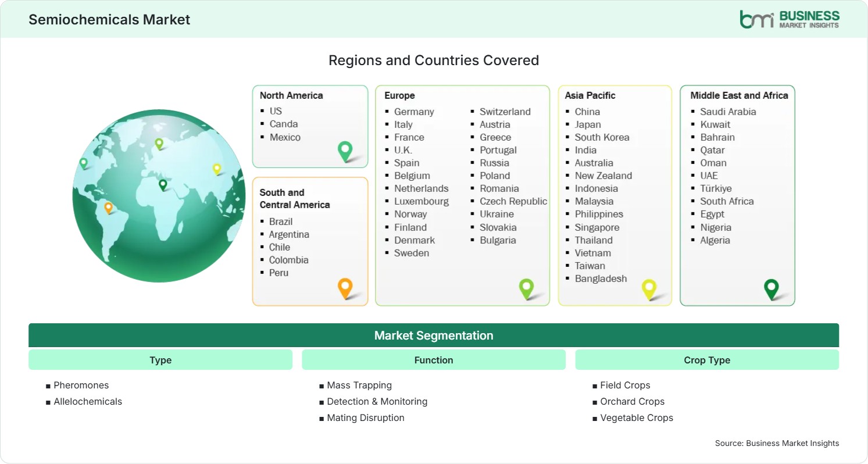This screenshot has height=464, width=868.
Task: Click the green pin in North America card
Action: (345, 151)
